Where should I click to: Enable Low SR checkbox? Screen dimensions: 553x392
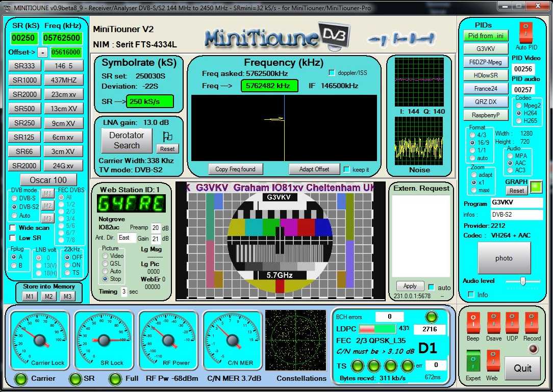(x=13, y=238)
